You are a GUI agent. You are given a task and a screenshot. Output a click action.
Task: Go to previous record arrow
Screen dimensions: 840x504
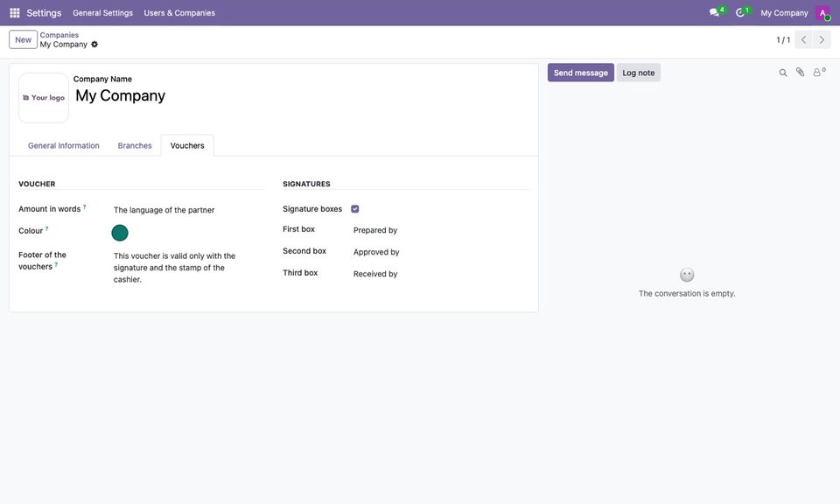pyautogui.click(x=803, y=39)
